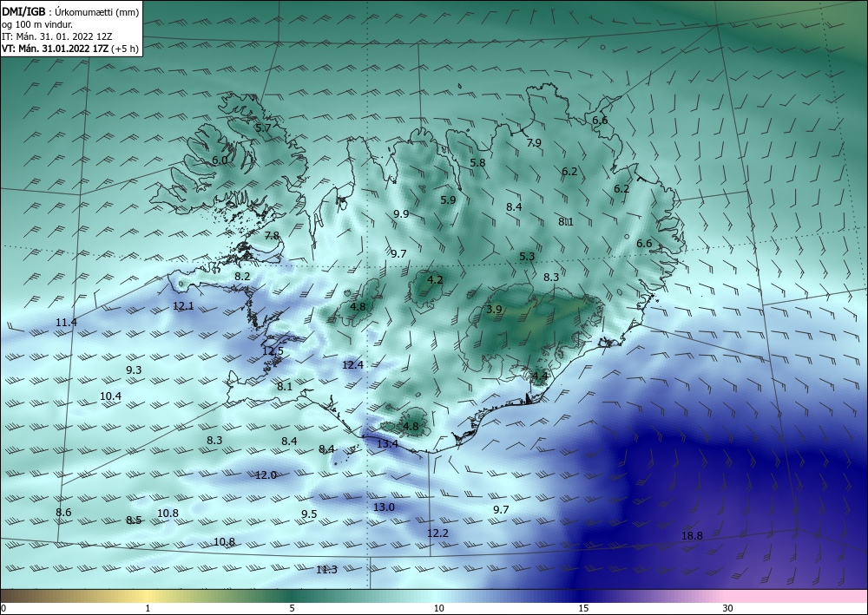Click the 15 tick label on the color scale
The image size is (868, 615).
583,609
